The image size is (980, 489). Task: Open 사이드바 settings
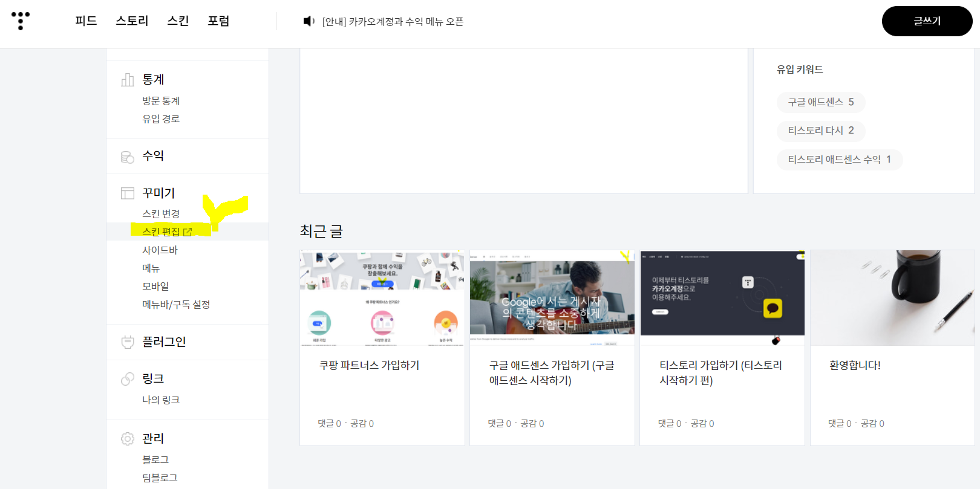tap(160, 250)
